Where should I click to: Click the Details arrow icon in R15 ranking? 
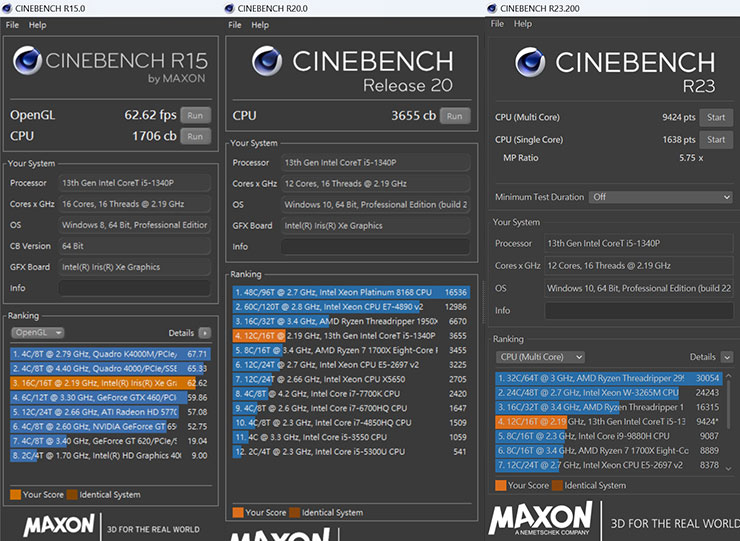[205, 332]
